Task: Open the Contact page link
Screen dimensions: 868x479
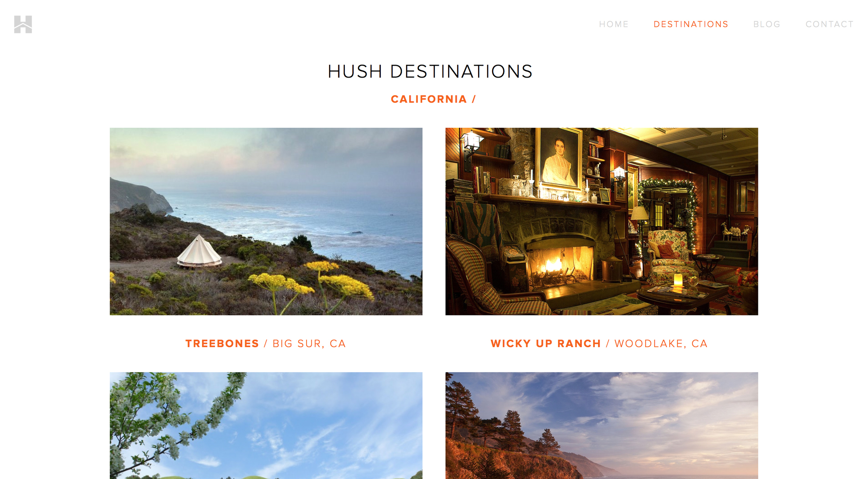Action: coord(829,24)
